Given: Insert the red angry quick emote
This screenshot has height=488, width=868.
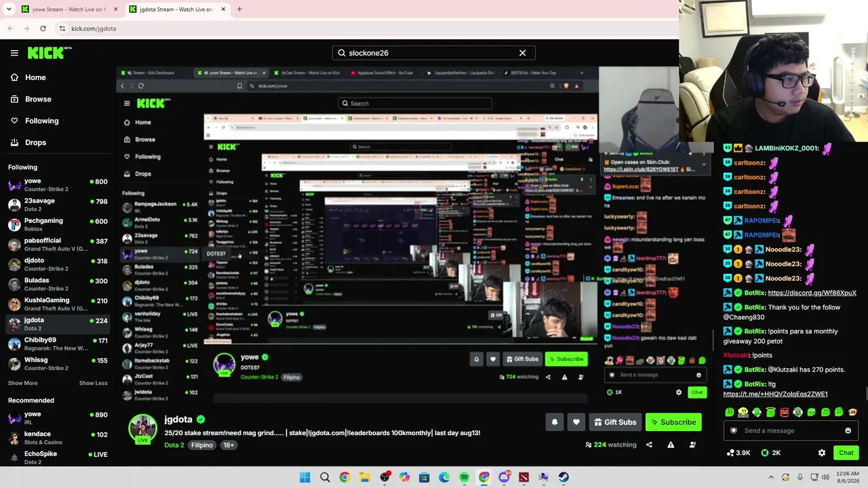Looking at the screenshot, I should [x=784, y=412].
